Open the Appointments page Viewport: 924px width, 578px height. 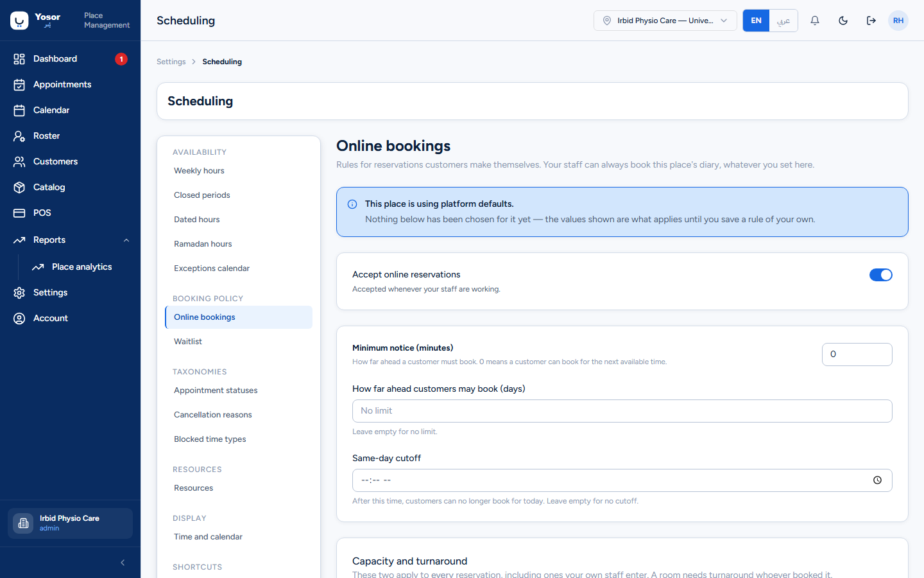pyautogui.click(x=70, y=85)
